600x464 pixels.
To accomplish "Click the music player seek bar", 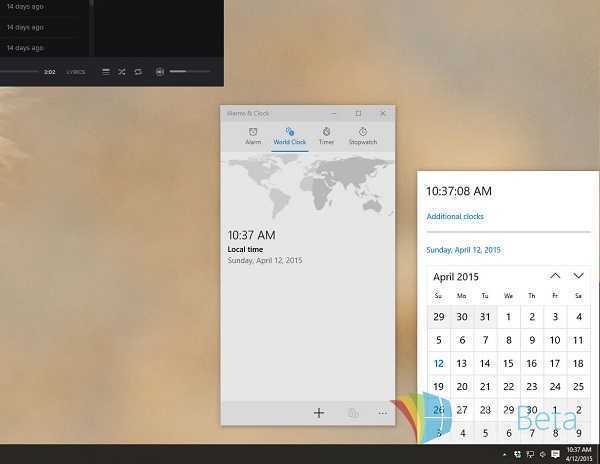I will point(19,71).
